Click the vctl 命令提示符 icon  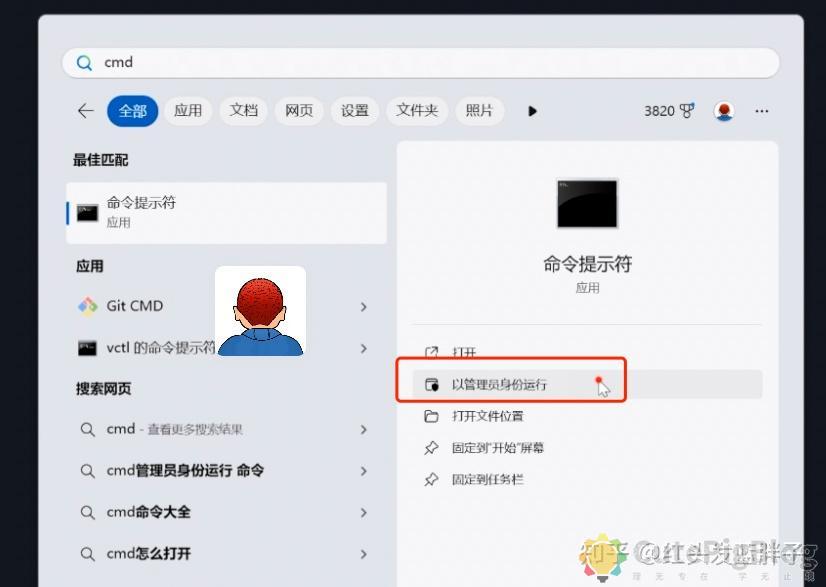tap(87, 348)
